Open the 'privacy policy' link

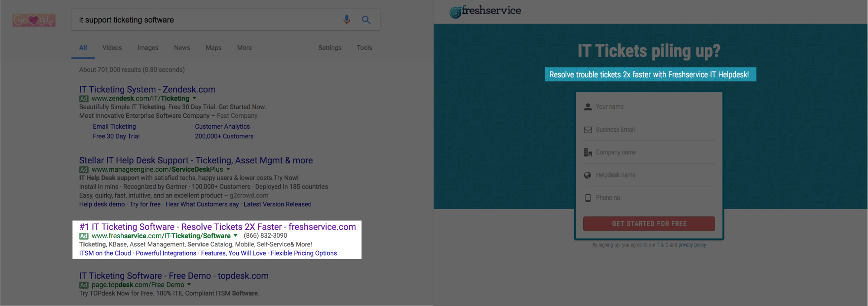(x=692, y=245)
